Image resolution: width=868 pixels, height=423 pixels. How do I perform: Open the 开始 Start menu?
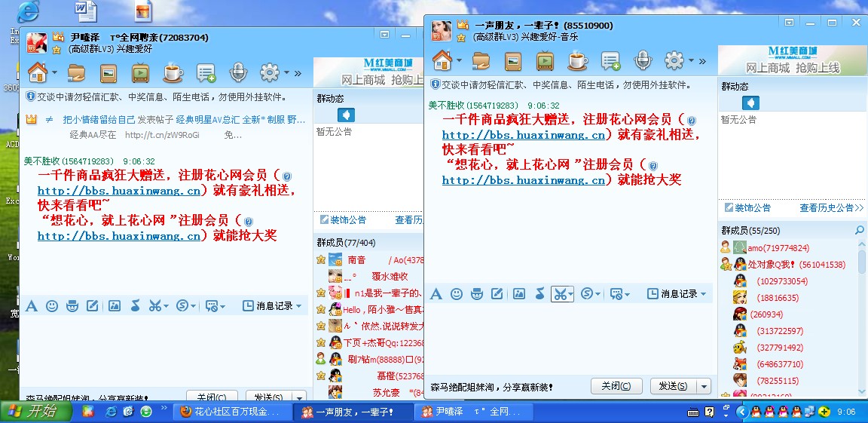35,412
